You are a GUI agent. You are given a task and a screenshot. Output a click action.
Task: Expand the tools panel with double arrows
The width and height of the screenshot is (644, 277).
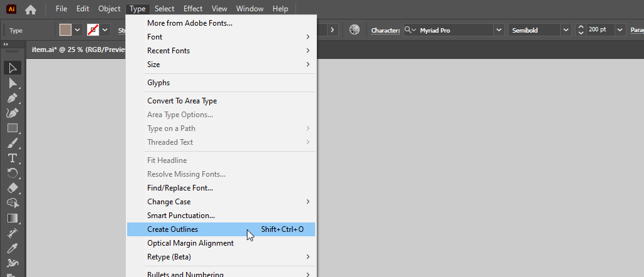6,44
